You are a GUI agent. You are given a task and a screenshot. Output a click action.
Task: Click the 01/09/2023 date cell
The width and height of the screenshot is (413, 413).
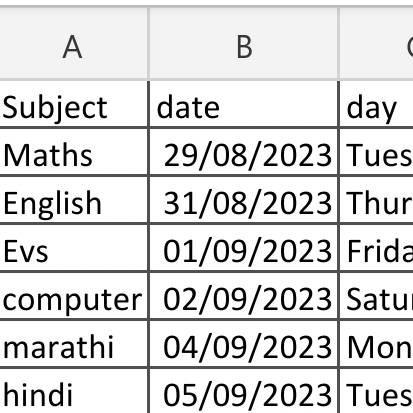pos(244,248)
